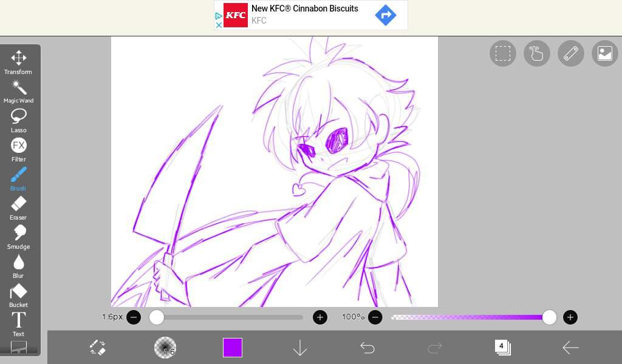Decrease opacity with minus button
The width and height of the screenshot is (622, 364).
(x=375, y=317)
